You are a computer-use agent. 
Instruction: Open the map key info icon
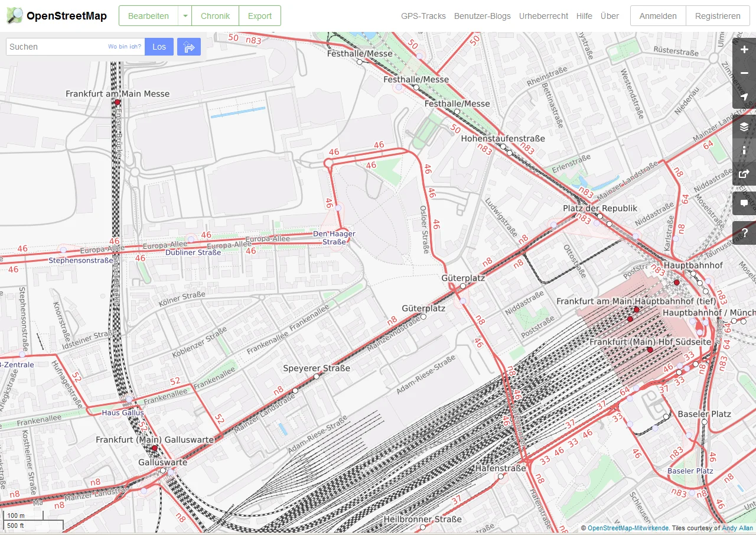pyautogui.click(x=744, y=150)
